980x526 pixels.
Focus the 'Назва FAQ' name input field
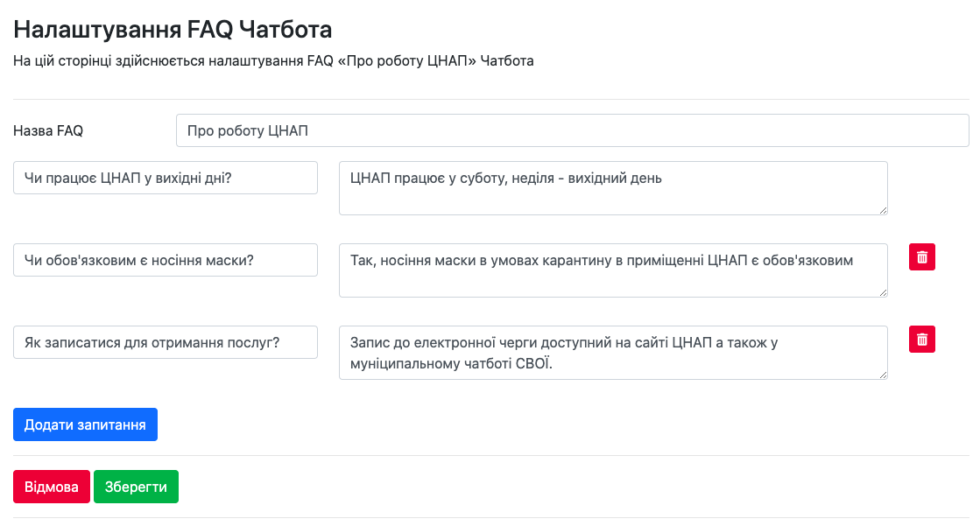tap(572, 130)
